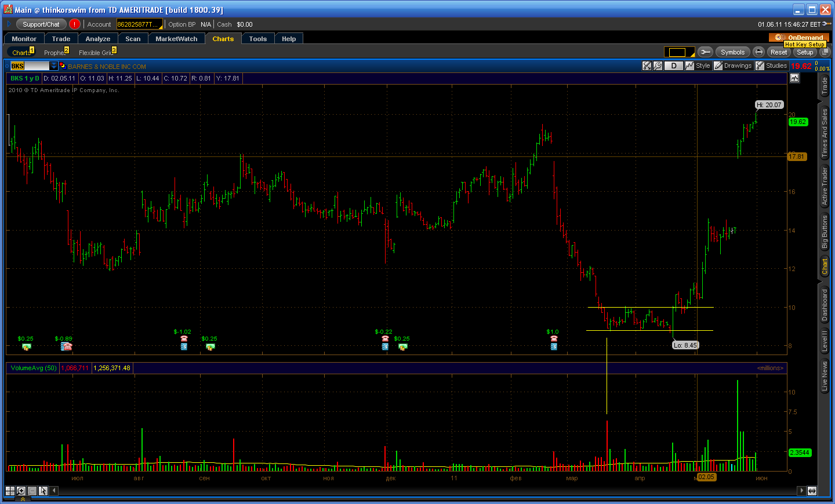
Task: Open the Trade tab
Action: [61, 39]
